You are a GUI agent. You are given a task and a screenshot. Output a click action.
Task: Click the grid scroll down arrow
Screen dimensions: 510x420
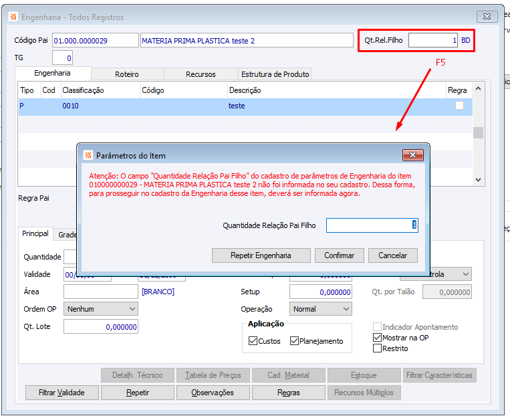[x=478, y=180]
